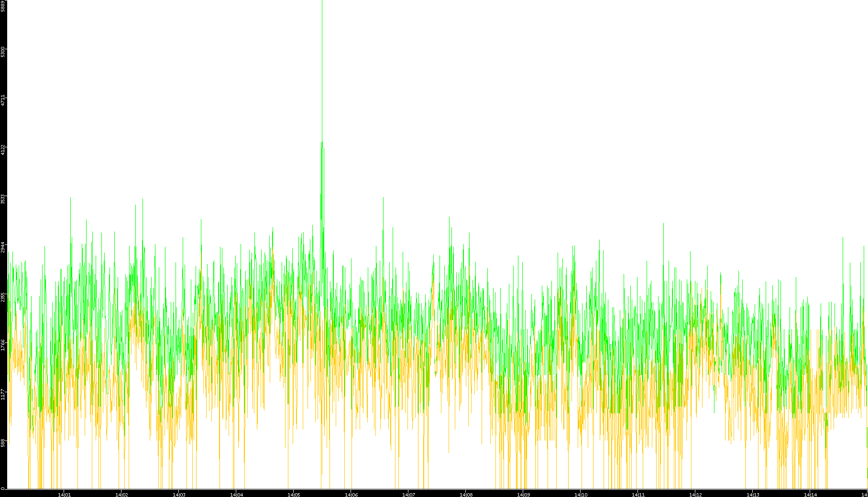Click the 14:09 time tick label
Image resolution: width=868 pixels, height=497 pixels.
(x=524, y=495)
